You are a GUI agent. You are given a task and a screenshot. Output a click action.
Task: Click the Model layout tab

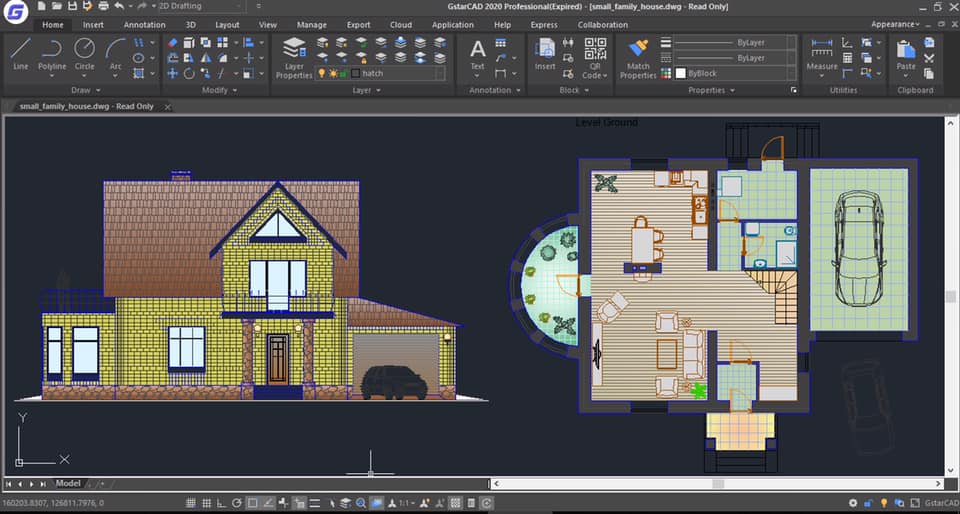pos(68,483)
